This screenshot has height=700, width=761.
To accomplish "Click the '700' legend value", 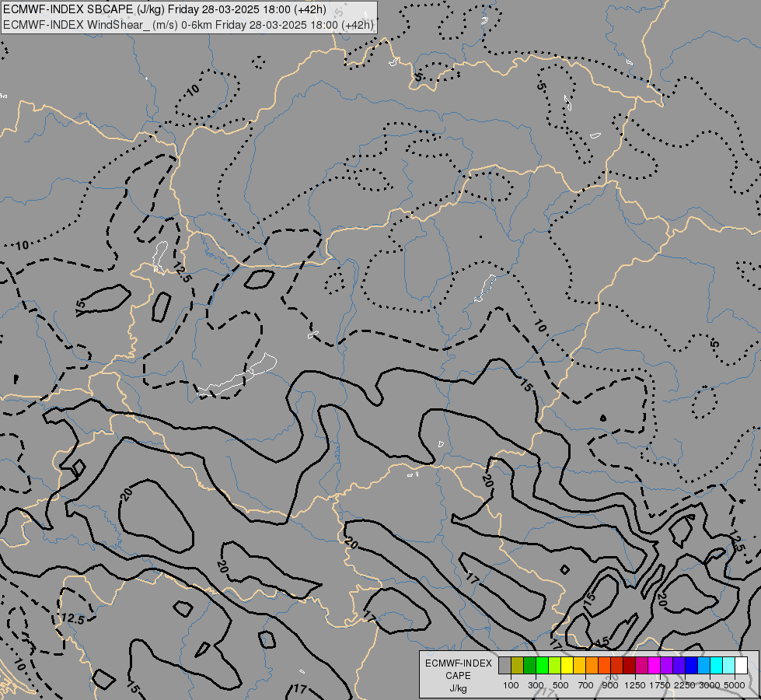I will (x=586, y=685).
